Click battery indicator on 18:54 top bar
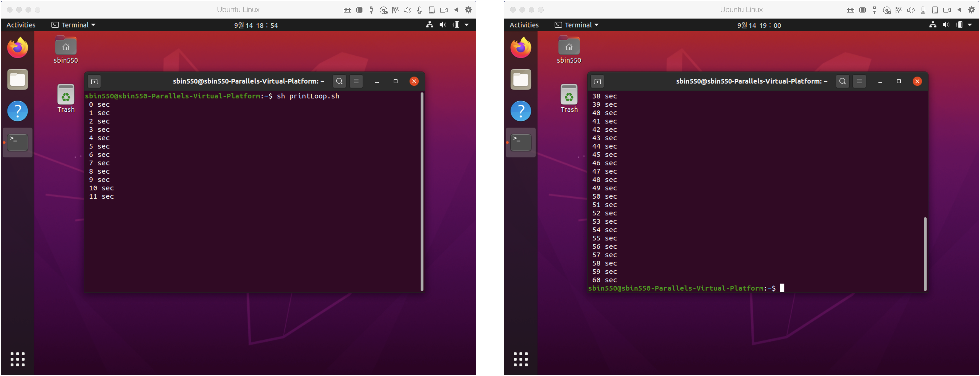980x376 pixels. pos(456,25)
